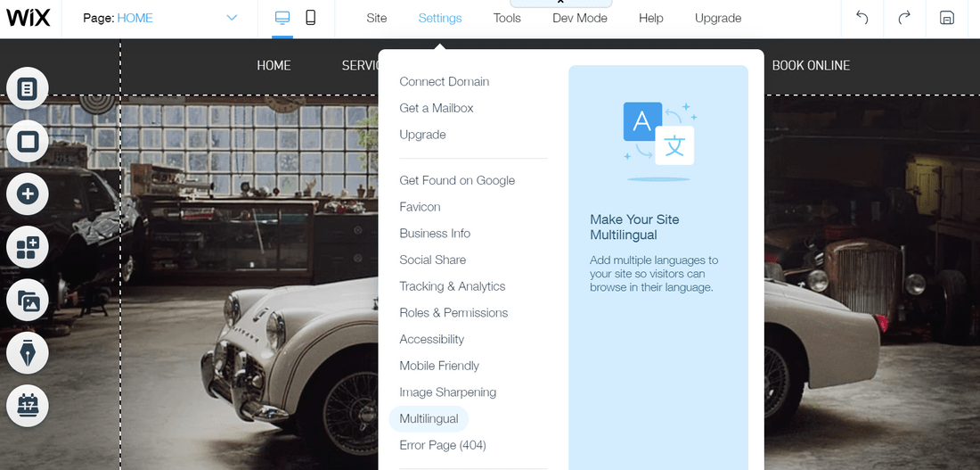Viewport: 980px width, 470px height.
Task: Select the Multilingual menu item
Action: 429,418
